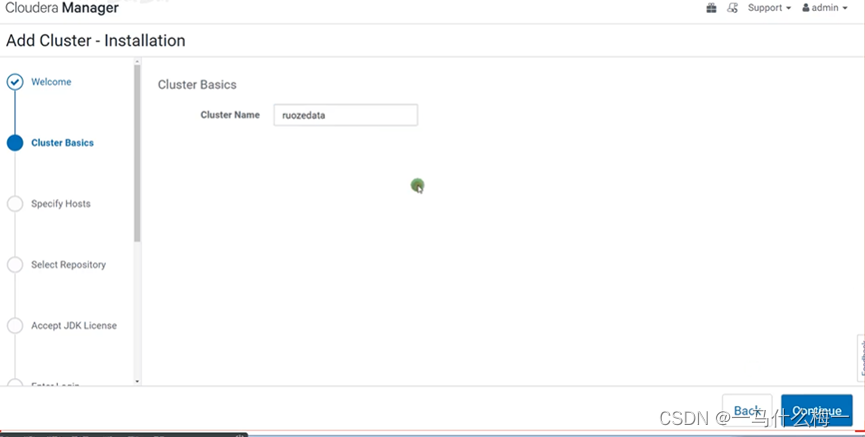
Task: Select the Select Repository step
Action: pyautogui.click(x=68, y=264)
